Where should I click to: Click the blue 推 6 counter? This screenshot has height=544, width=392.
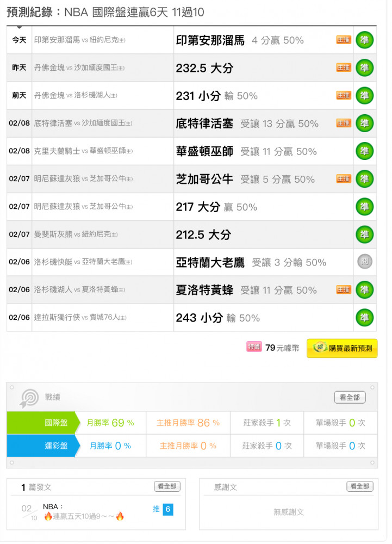(x=163, y=509)
